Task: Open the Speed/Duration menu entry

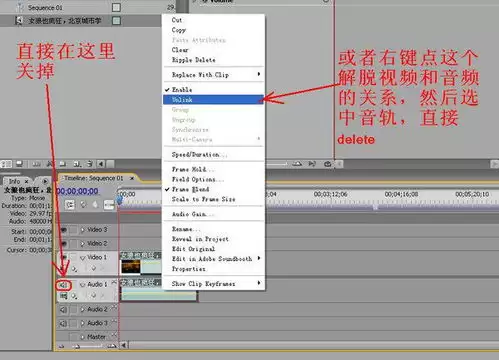Action: [199, 154]
